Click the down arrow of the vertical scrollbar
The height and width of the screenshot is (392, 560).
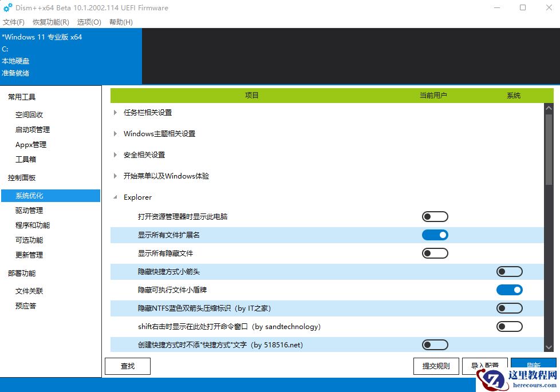pyautogui.click(x=549, y=347)
